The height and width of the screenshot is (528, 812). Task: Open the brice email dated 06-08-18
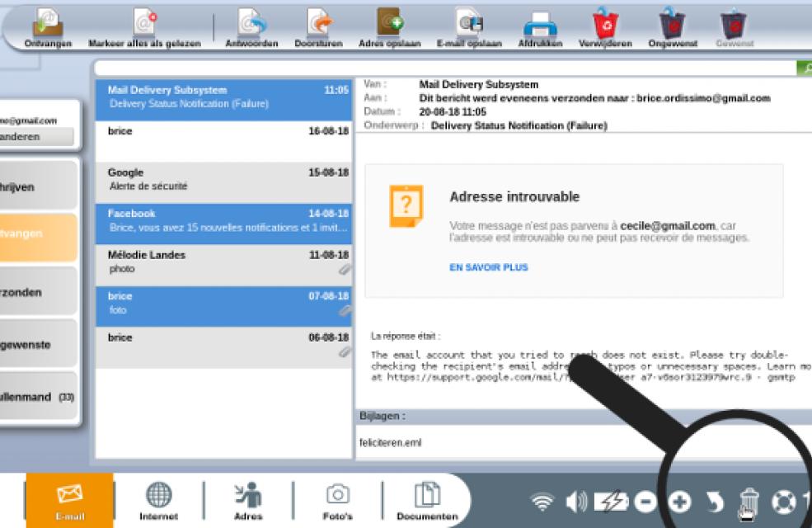point(223,347)
